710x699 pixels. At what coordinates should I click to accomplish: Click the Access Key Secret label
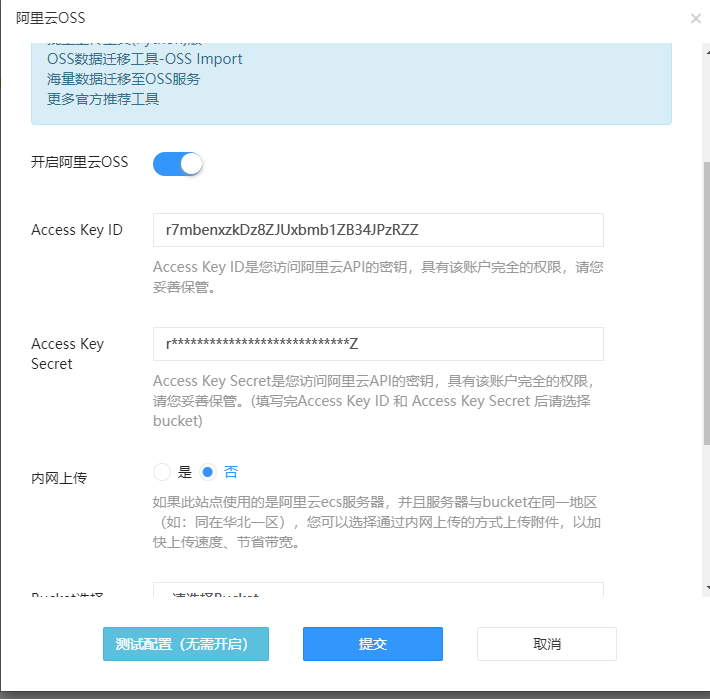coord(67,354)
